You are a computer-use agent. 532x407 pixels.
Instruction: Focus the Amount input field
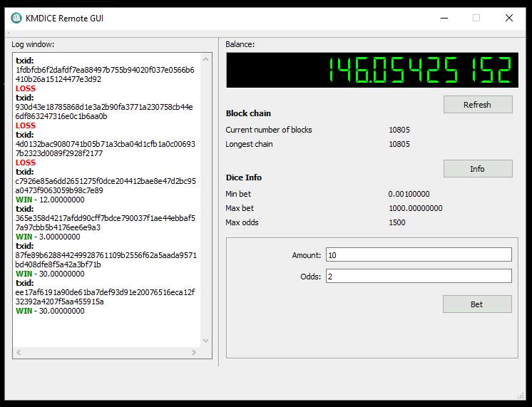pyautogui.click(x=419, y=254)
